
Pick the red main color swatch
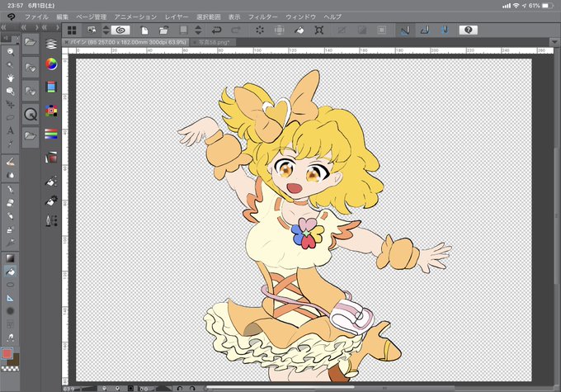tap(7, 353)
